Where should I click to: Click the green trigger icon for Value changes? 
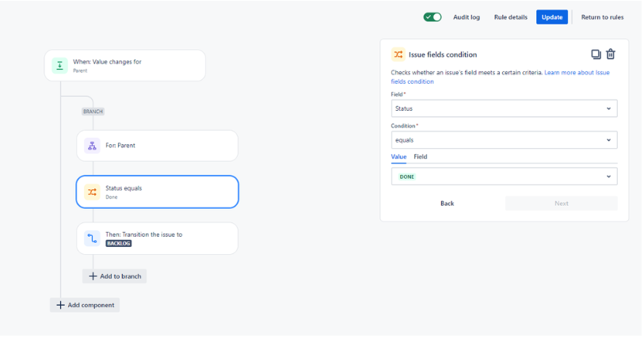pos(59,66)
